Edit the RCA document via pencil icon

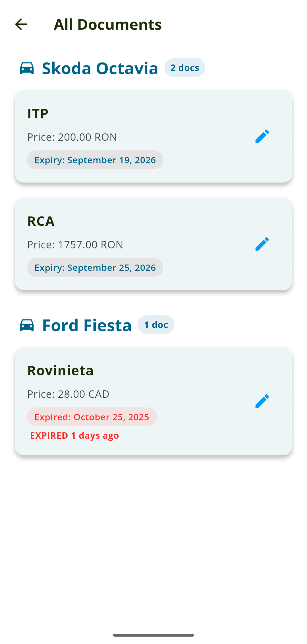(x=262, y=244)
